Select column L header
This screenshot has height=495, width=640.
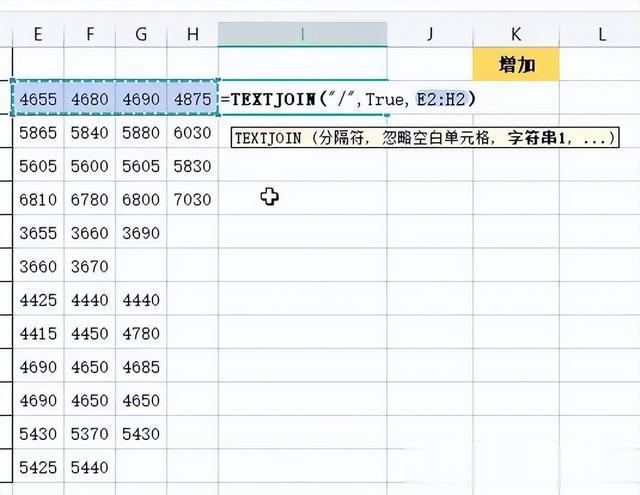(x=600, y=34)
